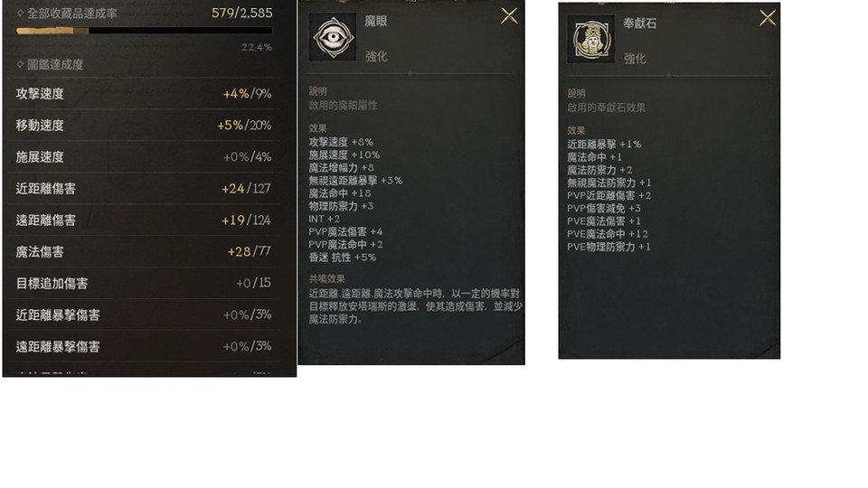The height and width of the screenshot is (488, 868).
Task: Click the 奉獻石 statue icon
Action: coord(590,39)
